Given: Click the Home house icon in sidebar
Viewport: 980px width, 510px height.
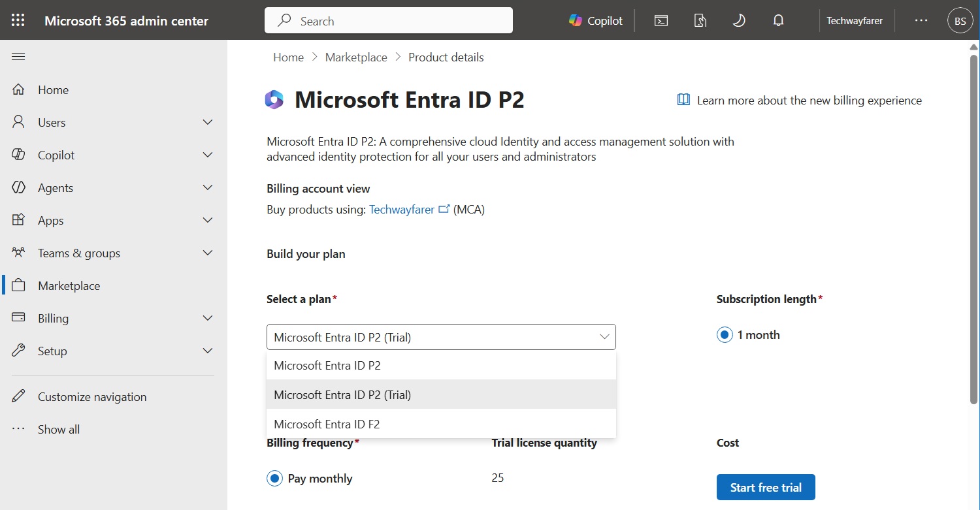Looking at the screenshot, I should [18, 89].
